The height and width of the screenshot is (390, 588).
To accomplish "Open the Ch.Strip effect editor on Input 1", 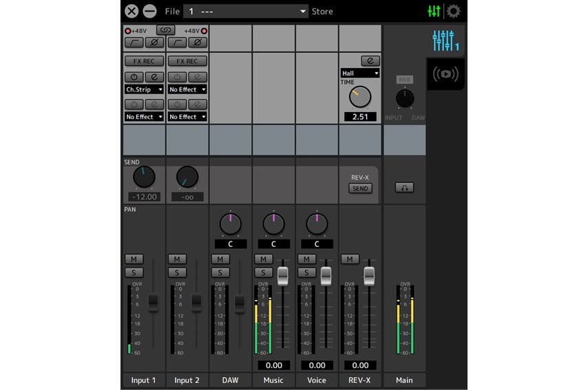I will (154, 77).
